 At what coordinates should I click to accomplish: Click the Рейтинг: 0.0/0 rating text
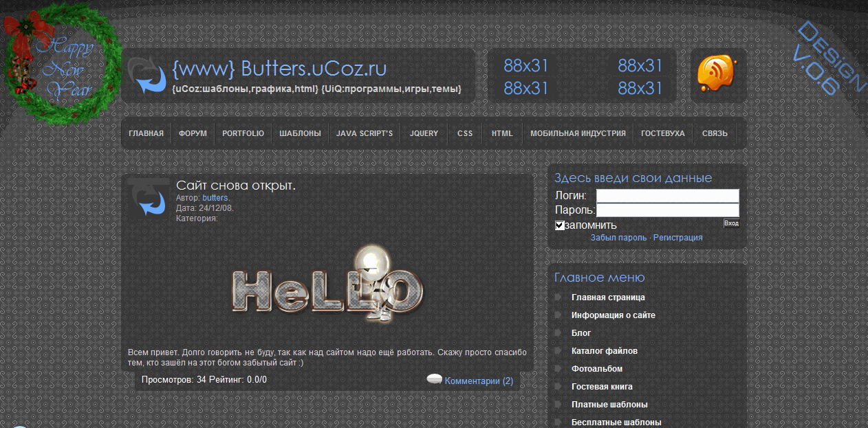pyautogui.click(x=238, y=380)
